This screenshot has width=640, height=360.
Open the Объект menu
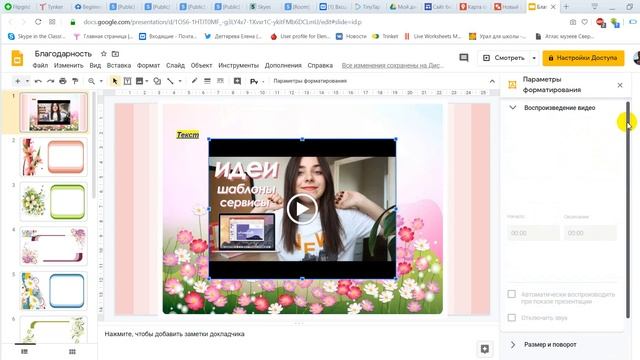click(201, 65)
